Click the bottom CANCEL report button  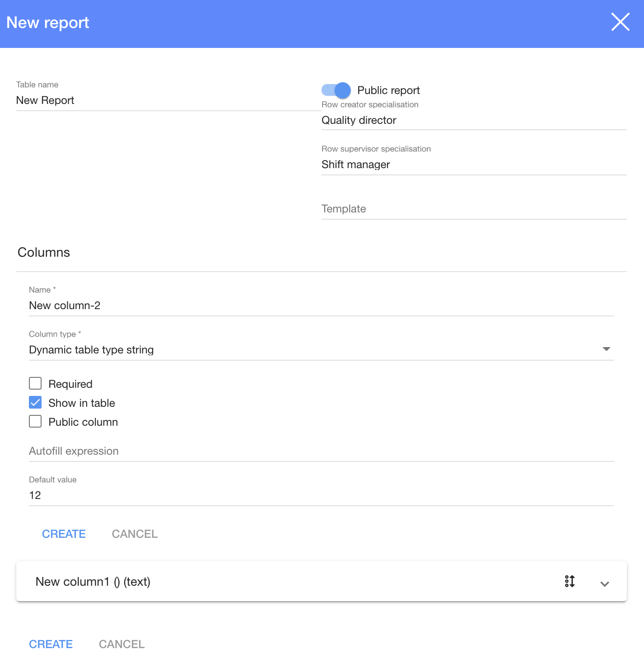[x=121, y=644]
